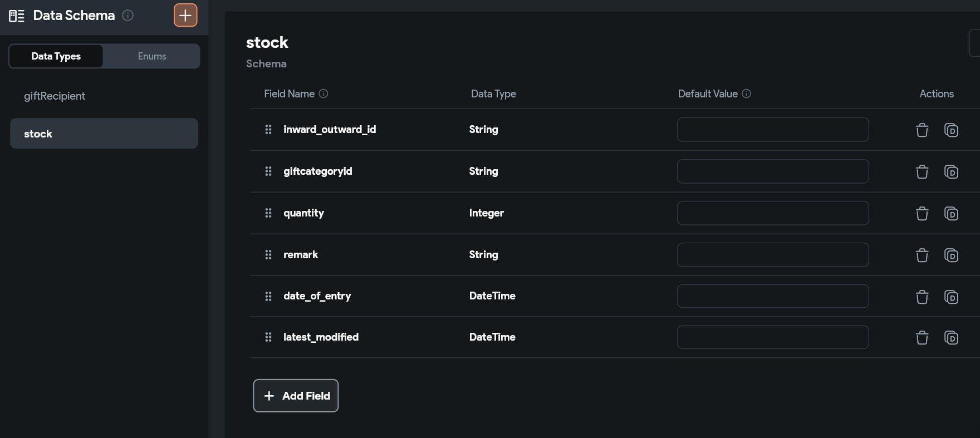
Task: Click default value input for remark
Action: 773,255
